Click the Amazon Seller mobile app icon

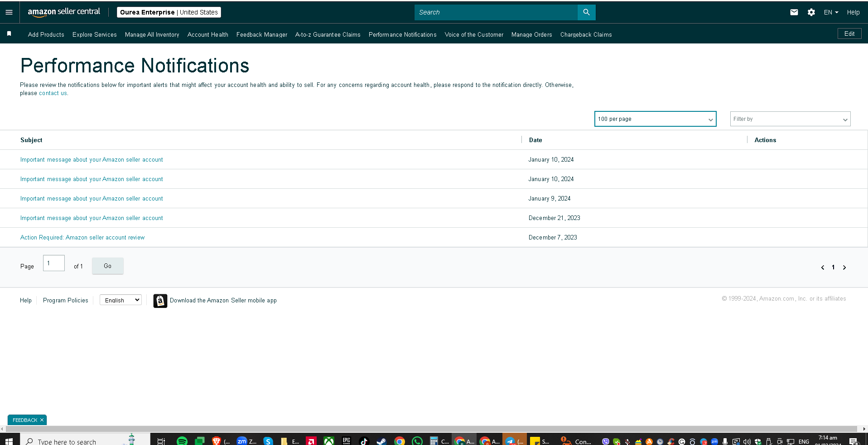point(160,301)
